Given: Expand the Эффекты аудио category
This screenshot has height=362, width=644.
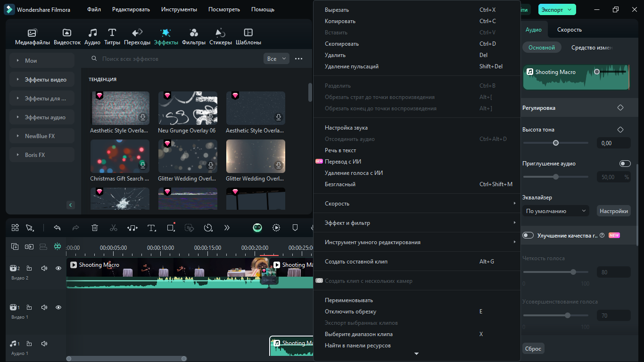Looking at the screenshot, I should pyautogui.click(x=42, y=117).
